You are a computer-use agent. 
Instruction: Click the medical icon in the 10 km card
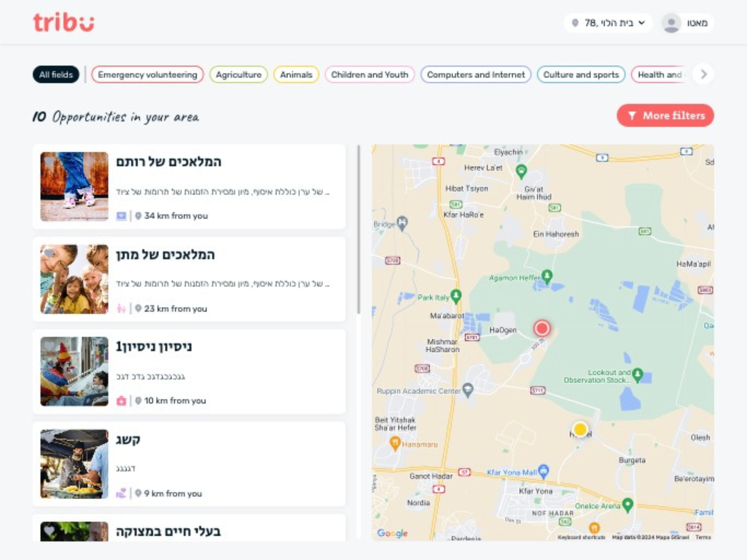pyautogui.click(x=121, y=401)
